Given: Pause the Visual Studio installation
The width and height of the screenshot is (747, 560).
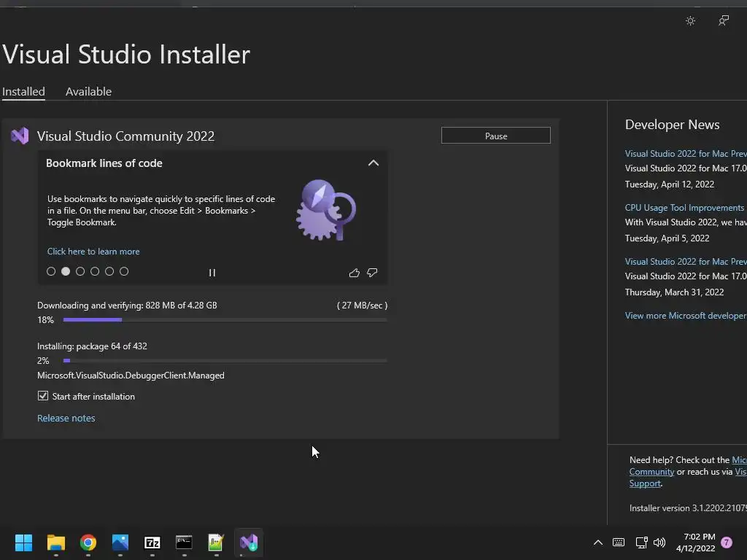Looking at the screenshot, I should point(496,136).
